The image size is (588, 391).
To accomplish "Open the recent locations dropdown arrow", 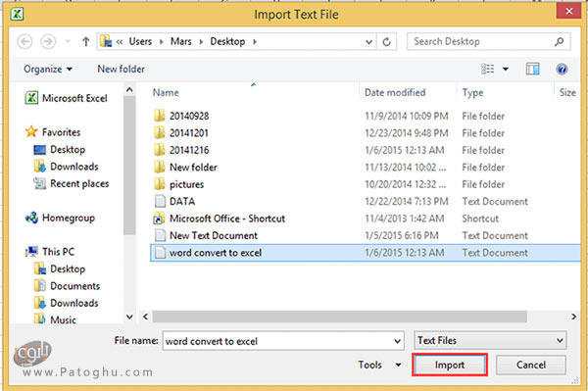I will 368,41.
